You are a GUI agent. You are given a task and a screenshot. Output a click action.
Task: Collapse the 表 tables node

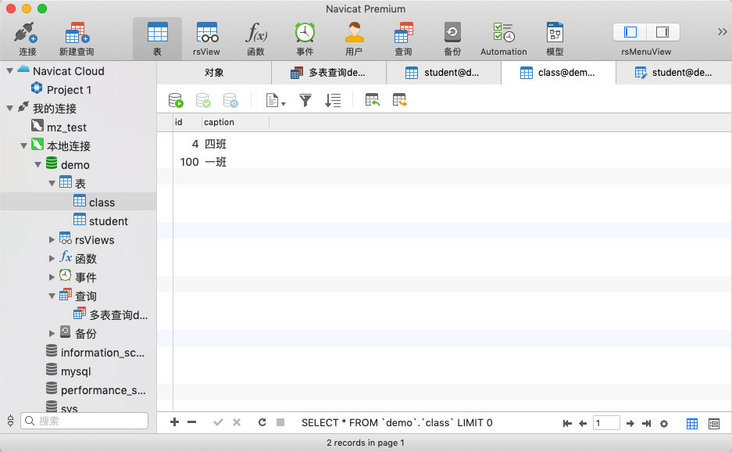click(x=52, y=184)
